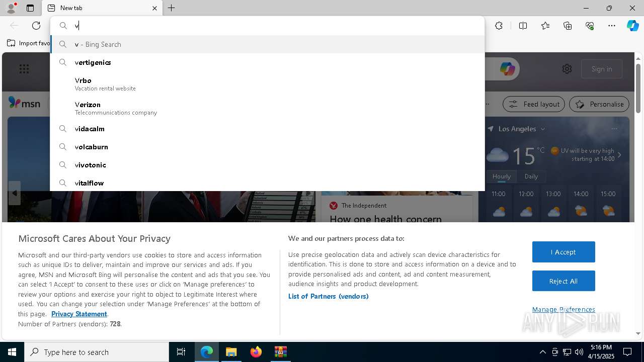
Task: Pick the 'vidacalm' suggestion
Action: [268, 129]
